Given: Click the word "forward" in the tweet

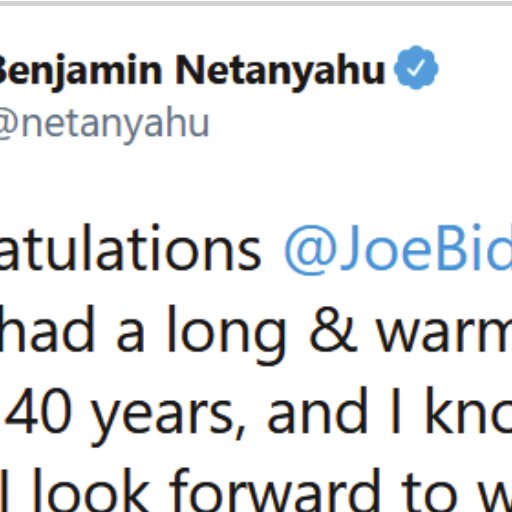Looking at the screenshot, I should coord(275,490).
